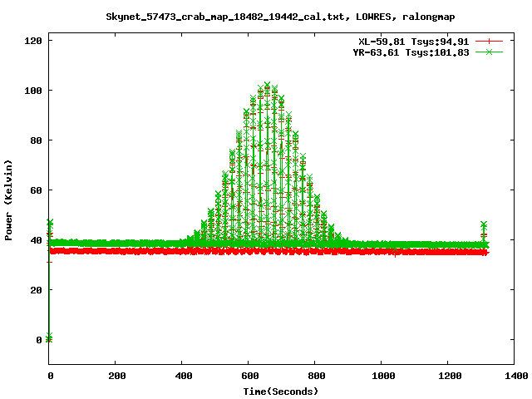This screenshot has width=532, height=399.
Task: Click the y-axis tick label 100
Action: pyautogui.click(x=33, y=91)
